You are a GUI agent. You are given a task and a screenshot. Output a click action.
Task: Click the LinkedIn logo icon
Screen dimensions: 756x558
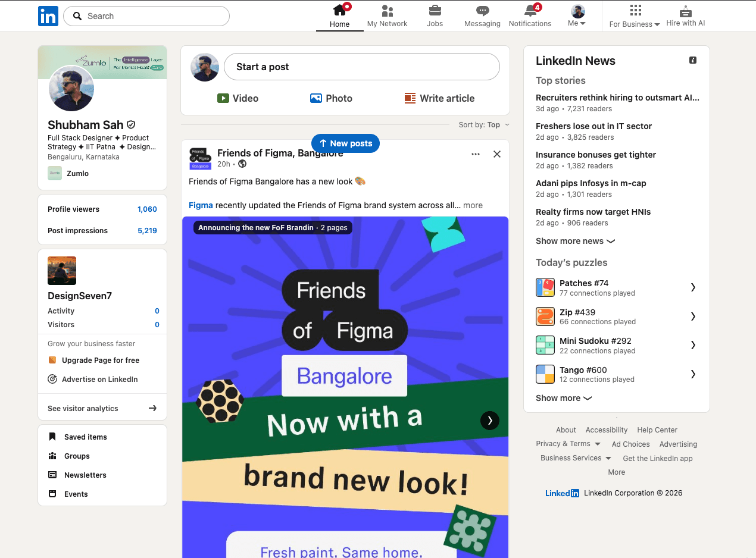(x=48, y=16)
